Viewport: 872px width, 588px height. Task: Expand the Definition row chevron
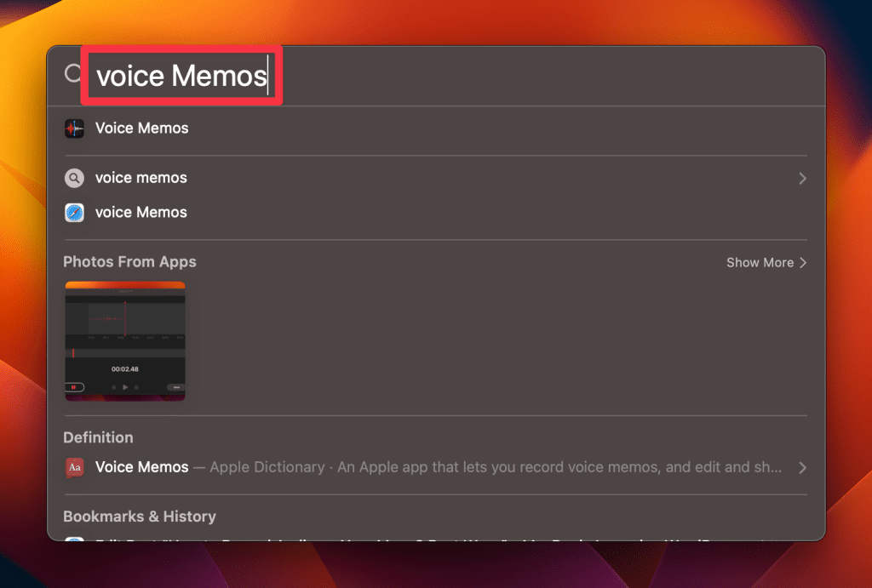click(x=801, y=468)
